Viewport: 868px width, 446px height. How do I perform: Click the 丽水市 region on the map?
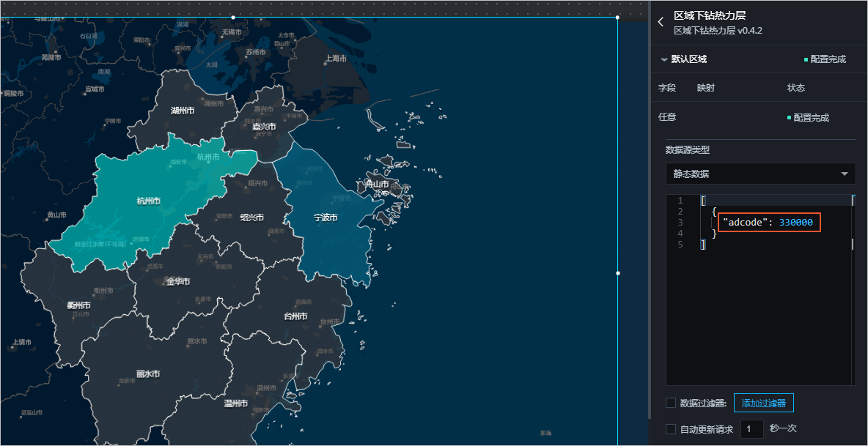pyautogui.click(x=147, y=373)
